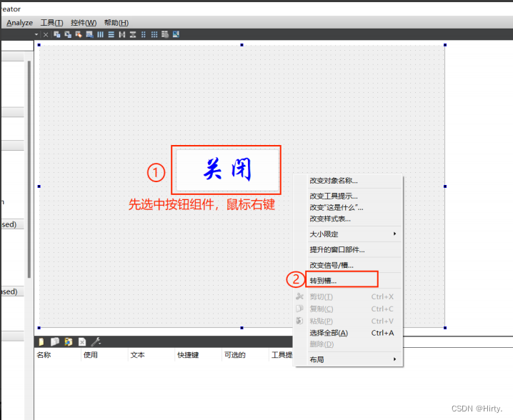Sort by 使用 column header

tap(104, 355)
